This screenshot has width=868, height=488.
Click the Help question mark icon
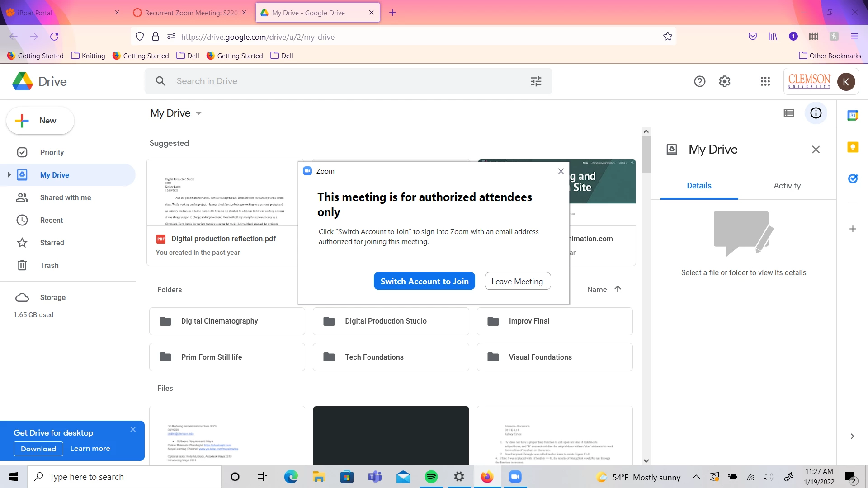click(699, 81)
